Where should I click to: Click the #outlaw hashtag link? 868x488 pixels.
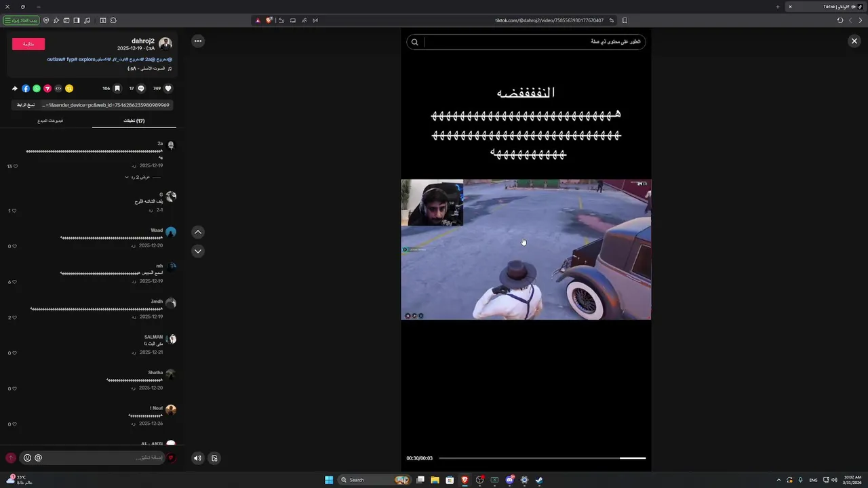55,60
